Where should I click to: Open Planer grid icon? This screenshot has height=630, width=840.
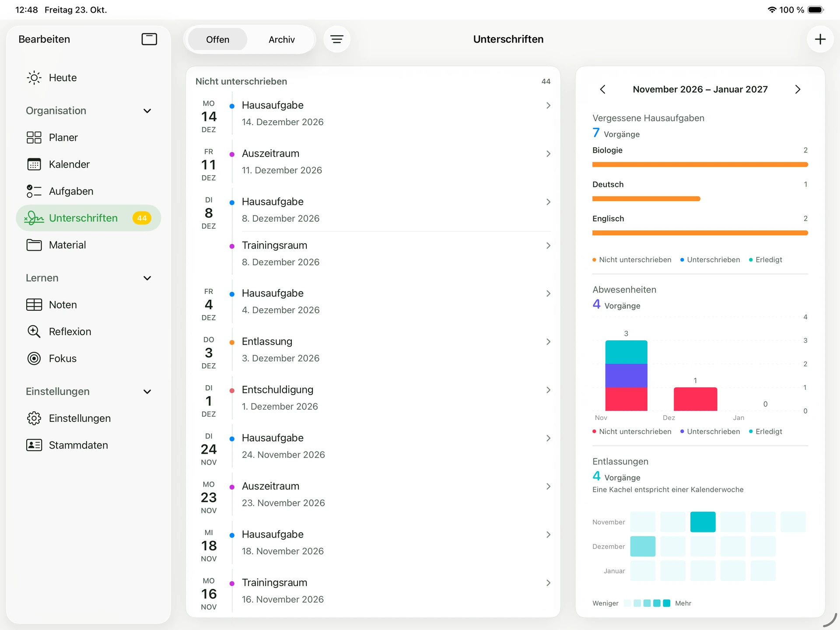click(34, 138)
